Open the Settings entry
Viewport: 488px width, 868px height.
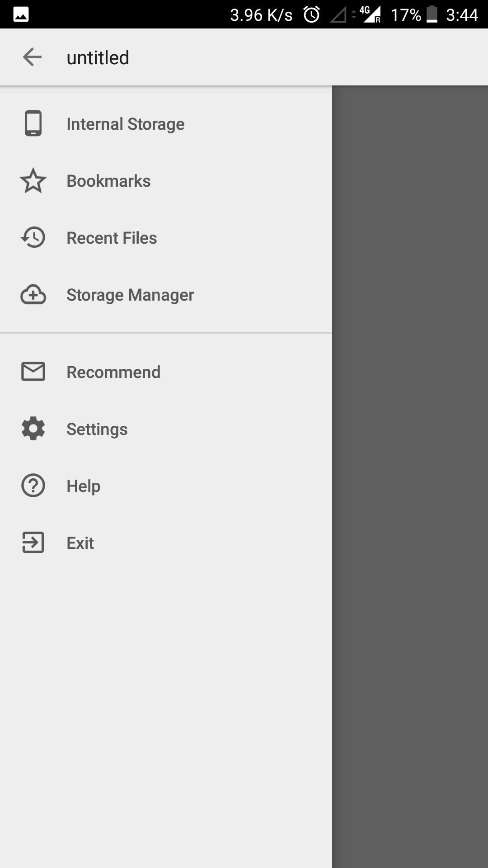(166, 429)
